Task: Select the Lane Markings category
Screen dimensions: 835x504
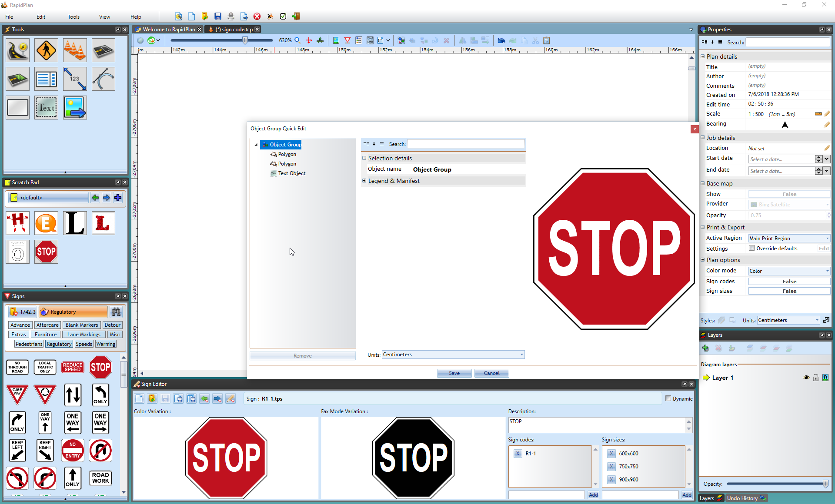Action: [x=83, y=335]
